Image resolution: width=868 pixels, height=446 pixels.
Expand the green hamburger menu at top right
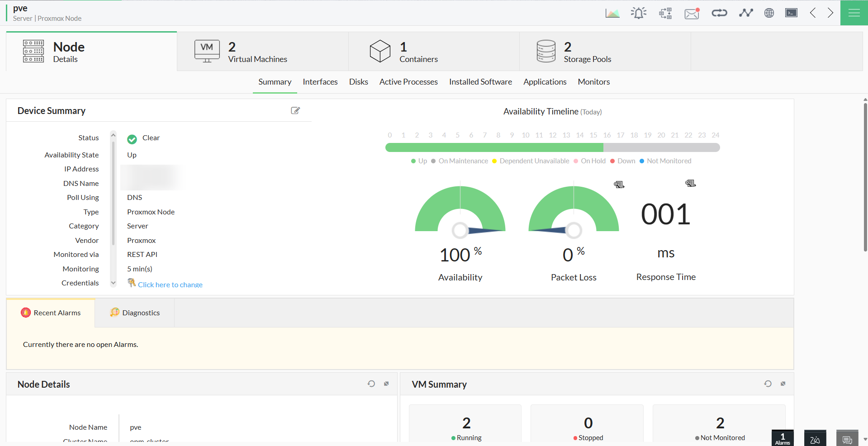pos(854,13)
